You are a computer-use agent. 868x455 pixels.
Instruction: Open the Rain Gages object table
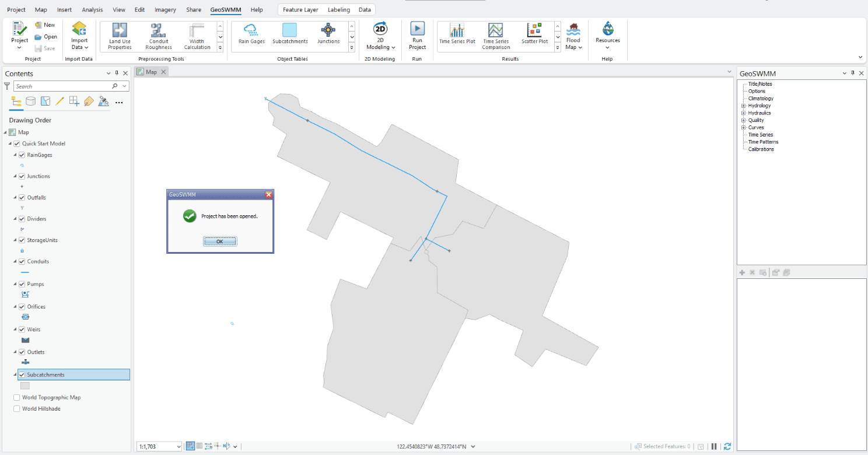[x=251, y=36]
